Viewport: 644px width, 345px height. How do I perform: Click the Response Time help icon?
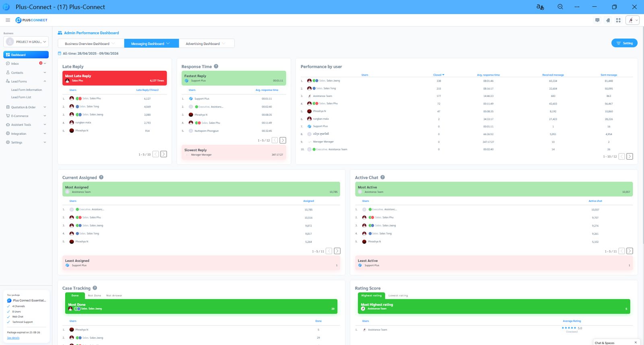(216, 66)
